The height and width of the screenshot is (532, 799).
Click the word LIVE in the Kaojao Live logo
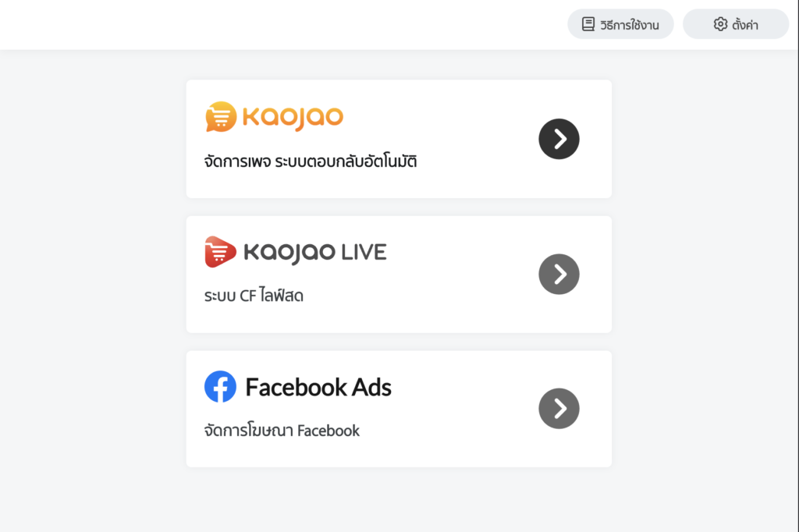[x=363, y=252]
